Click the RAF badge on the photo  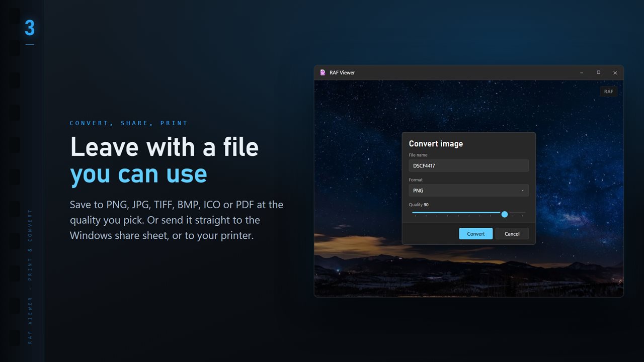point(609,92)
